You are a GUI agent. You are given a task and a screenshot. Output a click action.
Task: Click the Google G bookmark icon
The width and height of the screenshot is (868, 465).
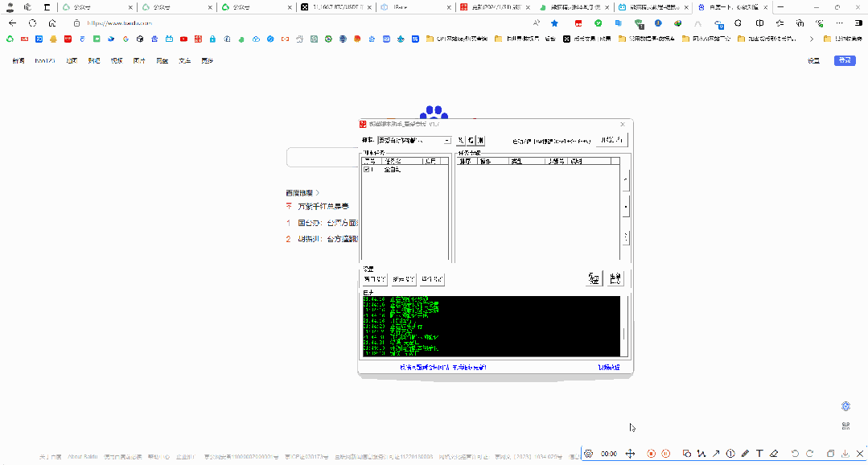point(125,39)
